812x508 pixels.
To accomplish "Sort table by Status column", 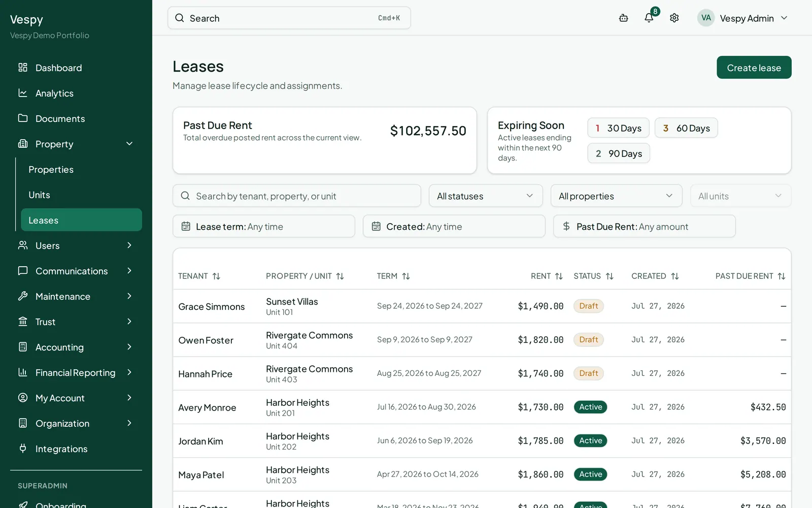I will click(594, 276).
